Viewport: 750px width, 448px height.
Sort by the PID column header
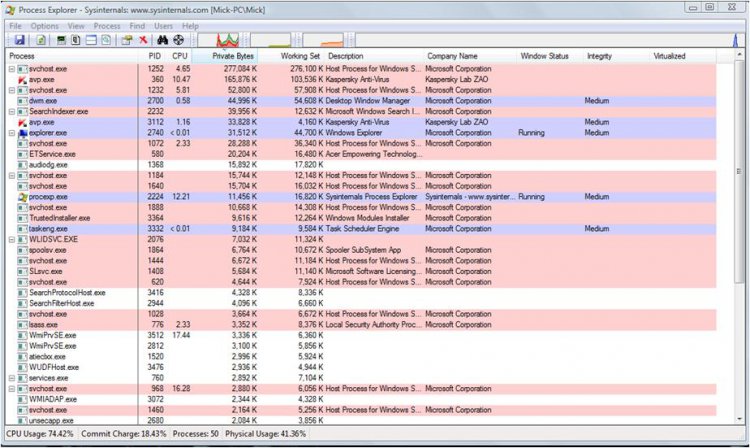(x=154, y=56)
